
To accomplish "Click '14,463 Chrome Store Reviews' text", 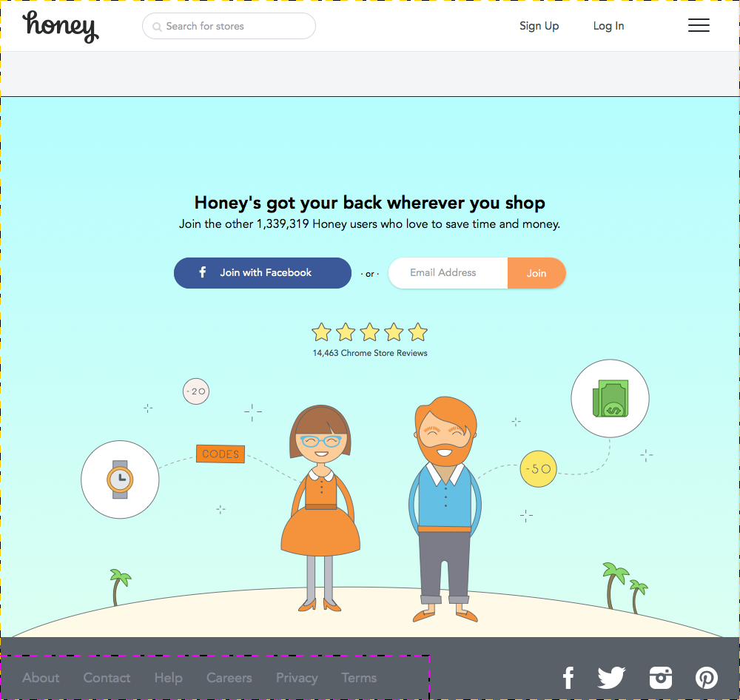I will [x=370, y=353].
